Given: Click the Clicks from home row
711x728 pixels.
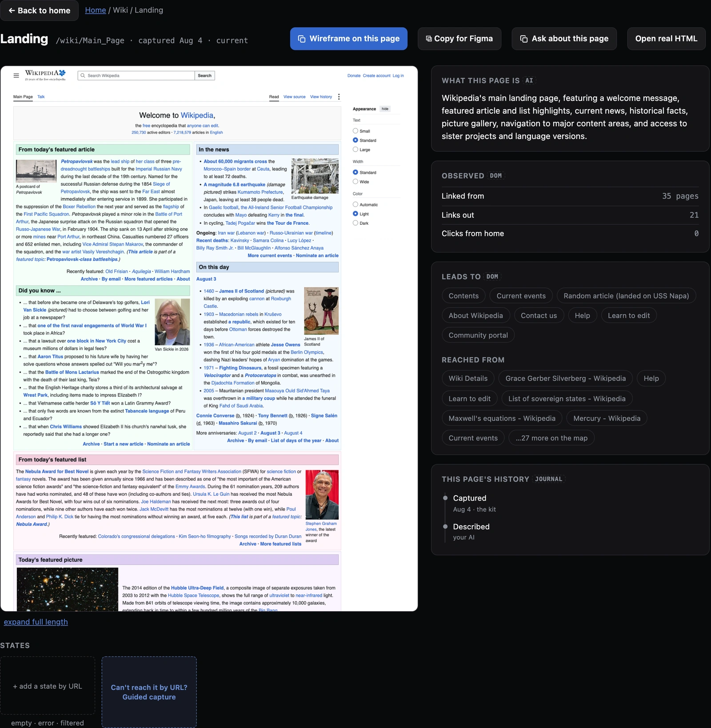Looking at the screenshot, I should tap(570, 234).
